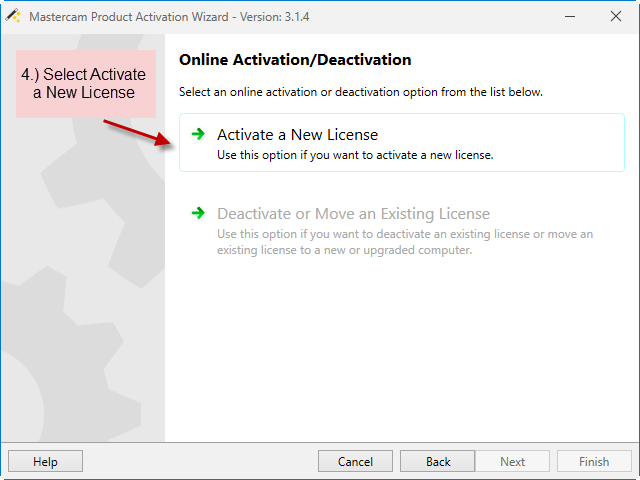This screenshot has height=480, width=640.
Task: Go Back to the previous wizard page
Action: coord(438,461)
